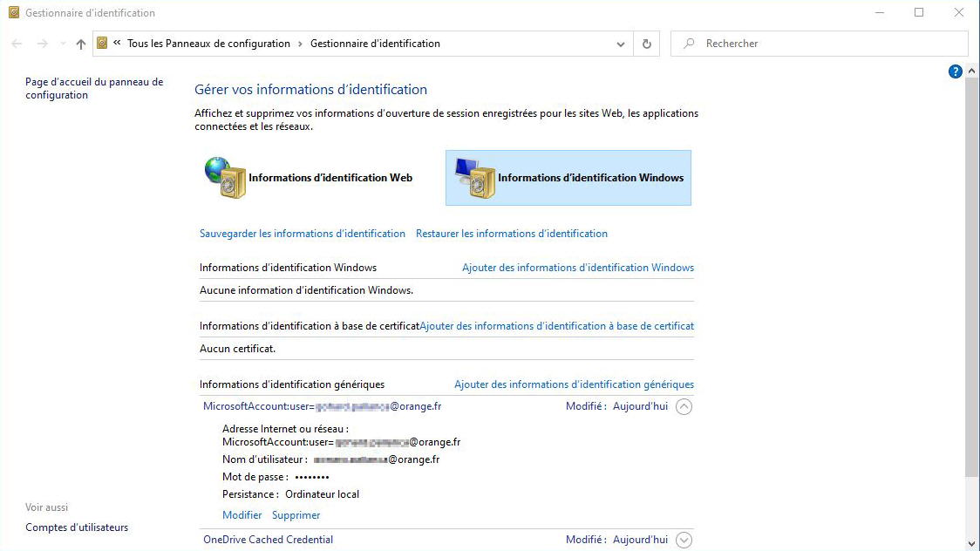Click the scrollbar up arrow
Image resolution: width=980 pixels, height=551 pixels.
coord(971,71)
